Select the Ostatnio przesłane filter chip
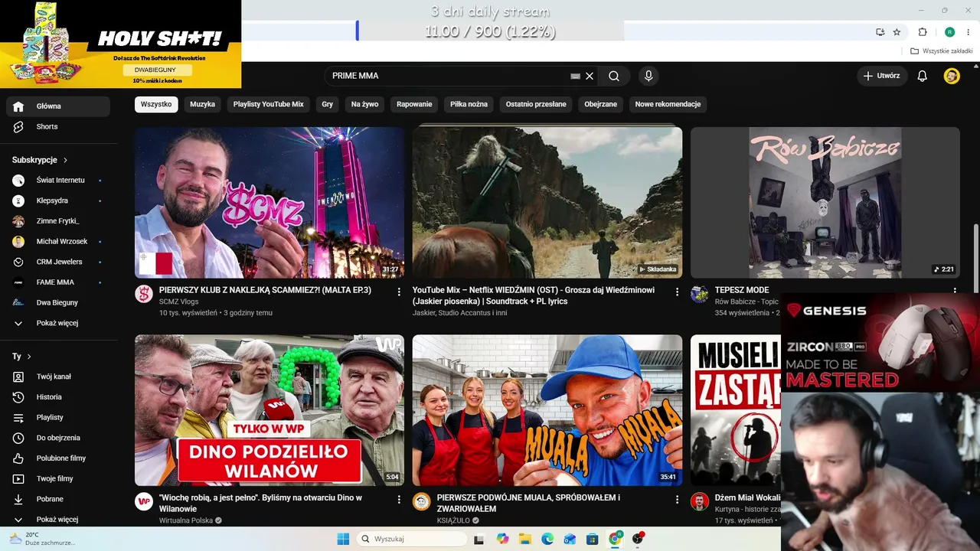This screenshot has width=980, height=551. pyautogui.click(x=536, y=104)
